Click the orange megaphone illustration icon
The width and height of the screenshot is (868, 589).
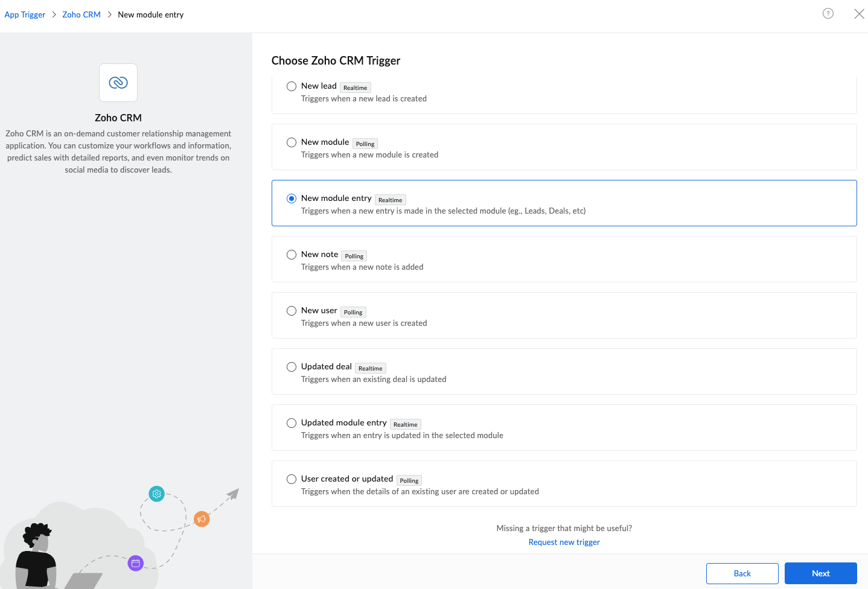(x=202, y=519)
